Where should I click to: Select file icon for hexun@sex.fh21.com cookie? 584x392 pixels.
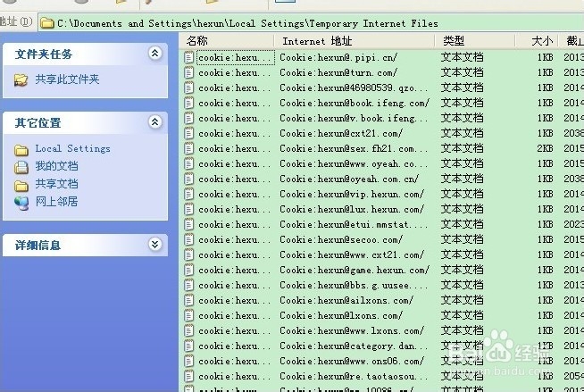[189, 148]
